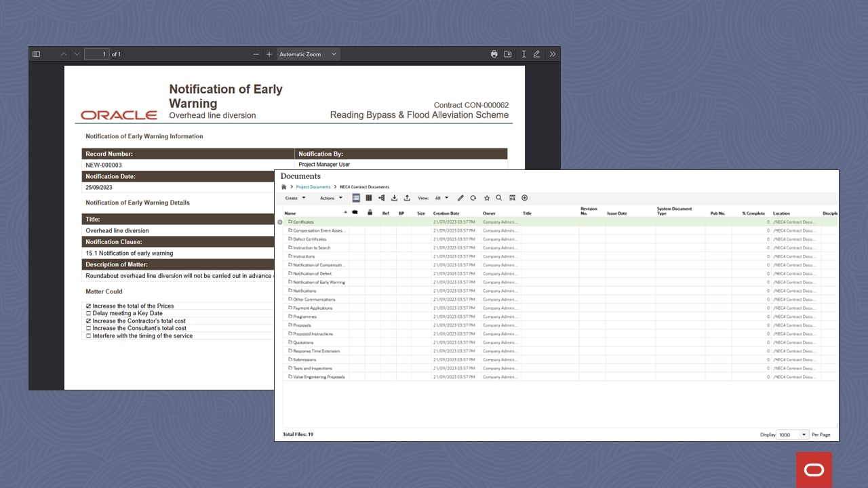This screenshot has width=868, height=488.
Task: Uncheck Increase the total of the Prices
Action: (88, 306)
